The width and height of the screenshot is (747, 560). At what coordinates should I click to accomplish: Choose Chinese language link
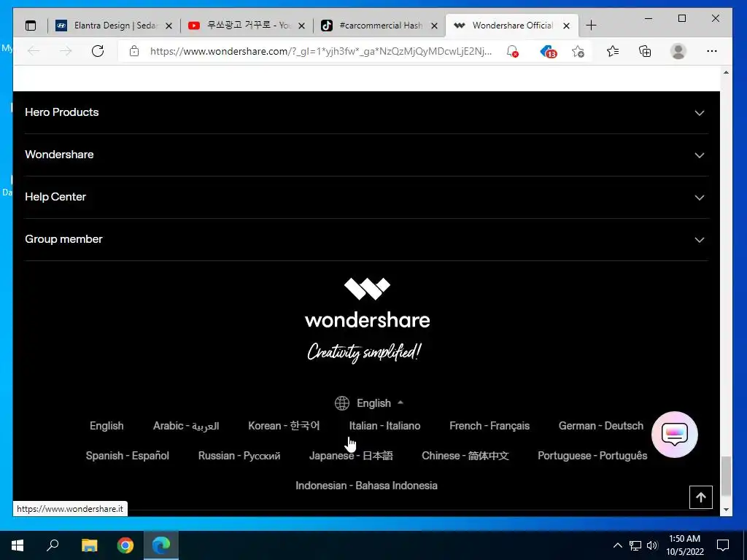click(x=465, y=456)
